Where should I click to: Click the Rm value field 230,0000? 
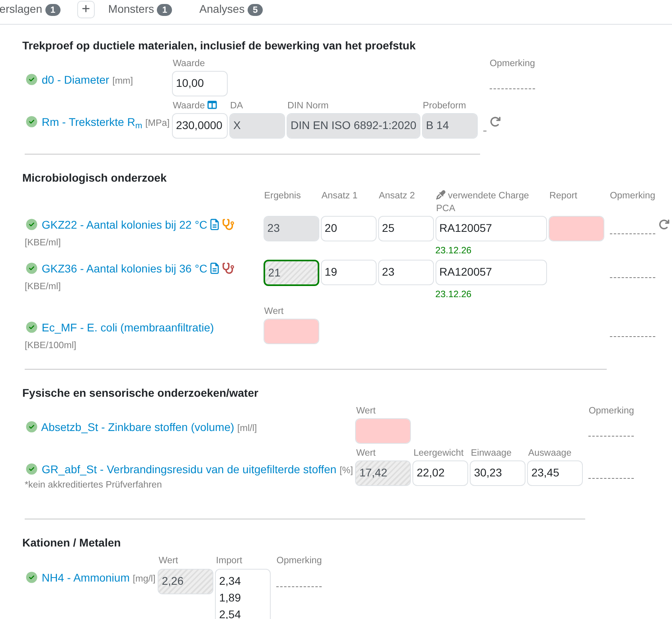point(200,126)
